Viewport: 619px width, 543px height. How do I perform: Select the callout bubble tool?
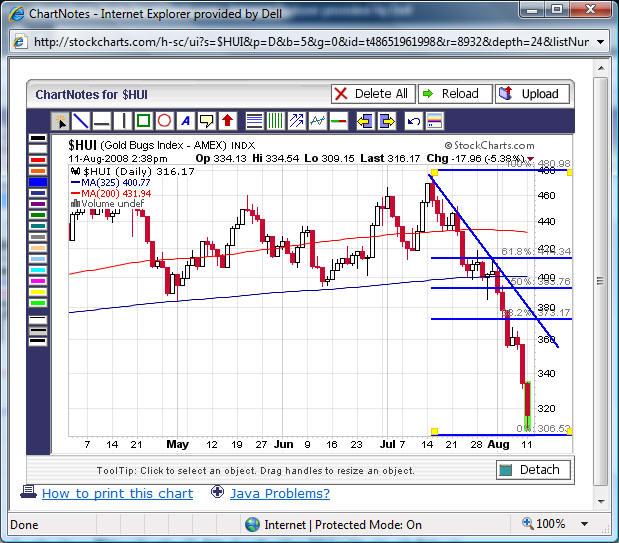206,121
